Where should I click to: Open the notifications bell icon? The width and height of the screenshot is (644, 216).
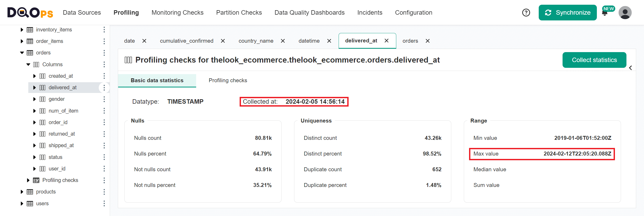[x=605, y=13]
